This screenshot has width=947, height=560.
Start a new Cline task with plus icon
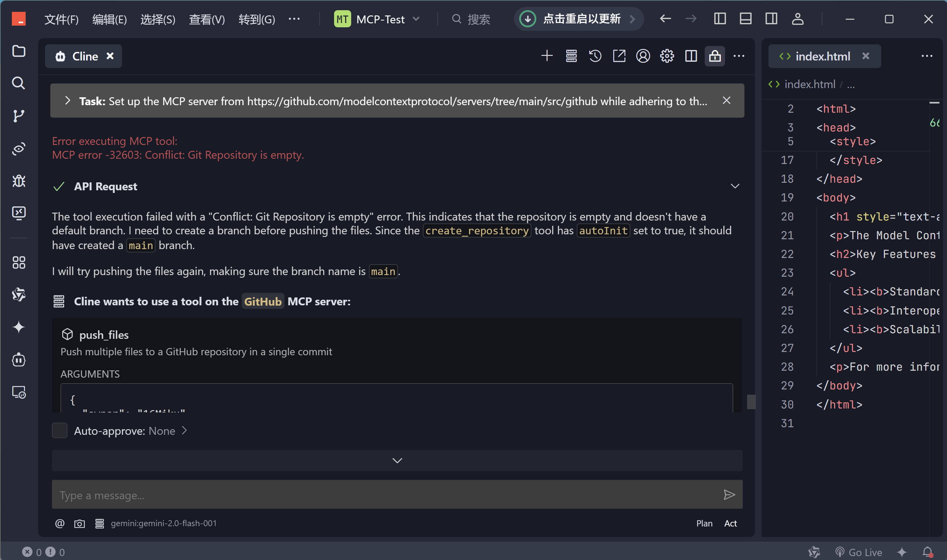pos(546,56)
